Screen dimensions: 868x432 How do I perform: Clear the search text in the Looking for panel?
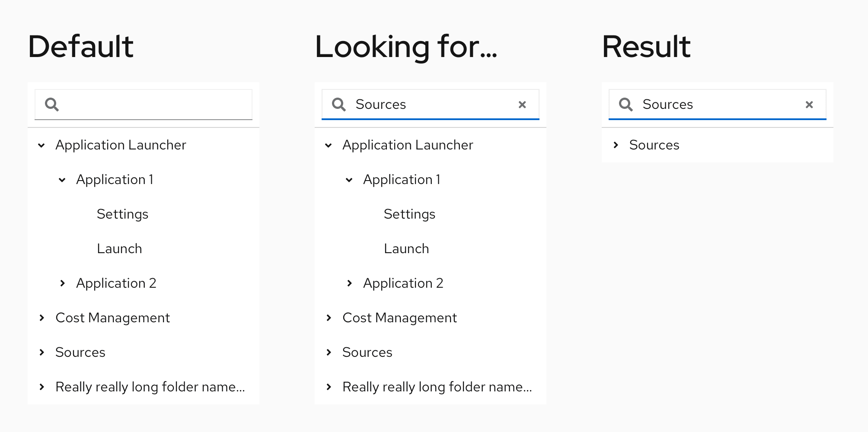(x=522, y=105)
